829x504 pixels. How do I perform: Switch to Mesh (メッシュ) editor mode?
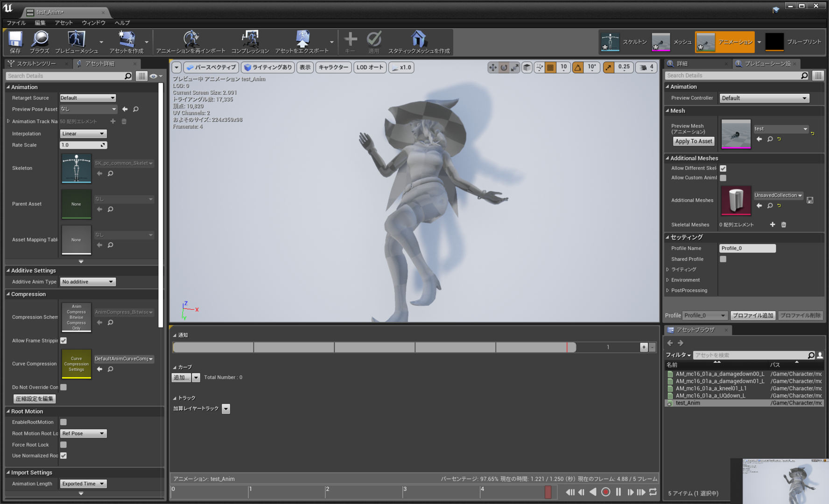click(x=672, y=42)
